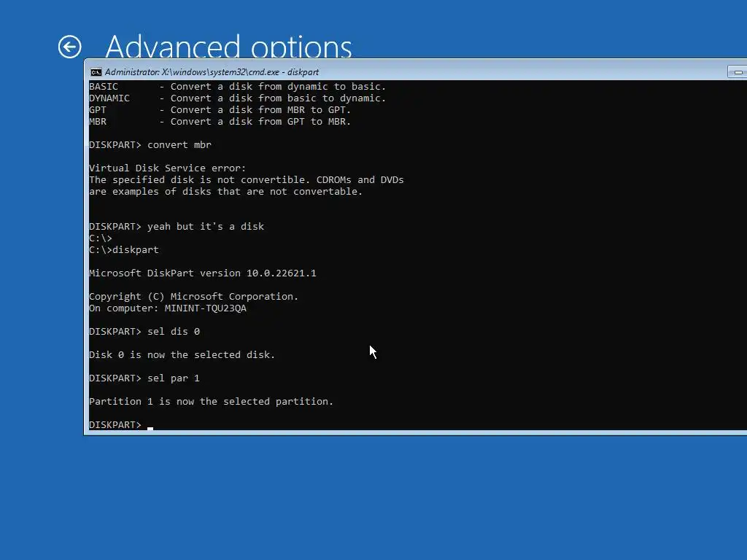Click the 'yeah but it's a disk' line

177,227
